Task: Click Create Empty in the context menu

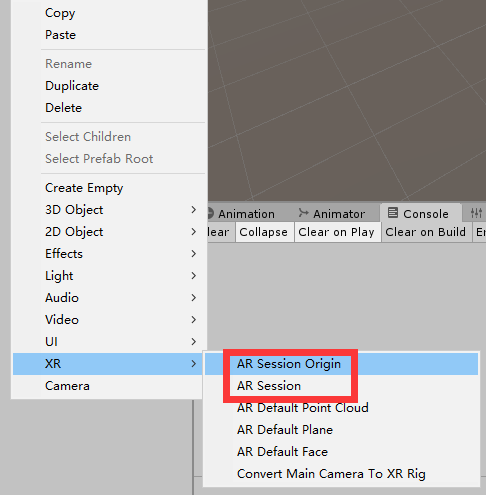Action: point(109,188)
